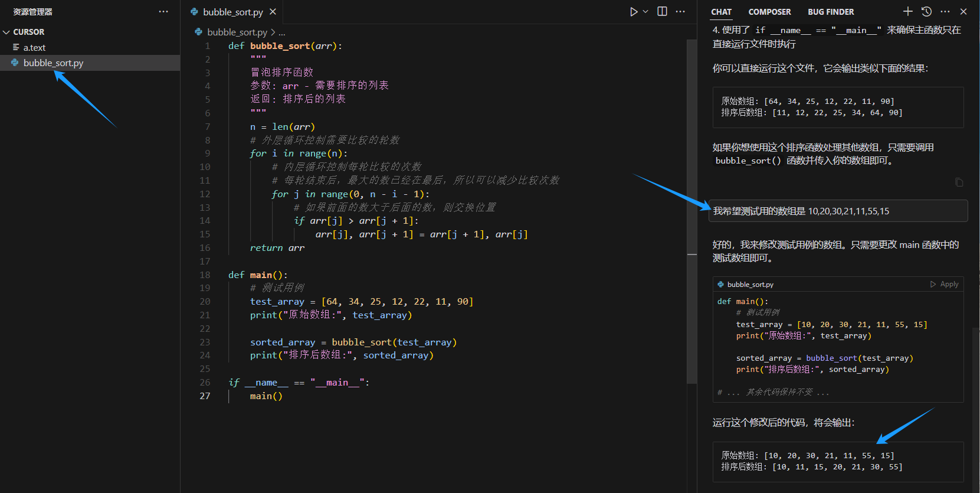Click line number 1 in gutter
The height and width of the screenshot is (493, 980).
click(207, 46)
